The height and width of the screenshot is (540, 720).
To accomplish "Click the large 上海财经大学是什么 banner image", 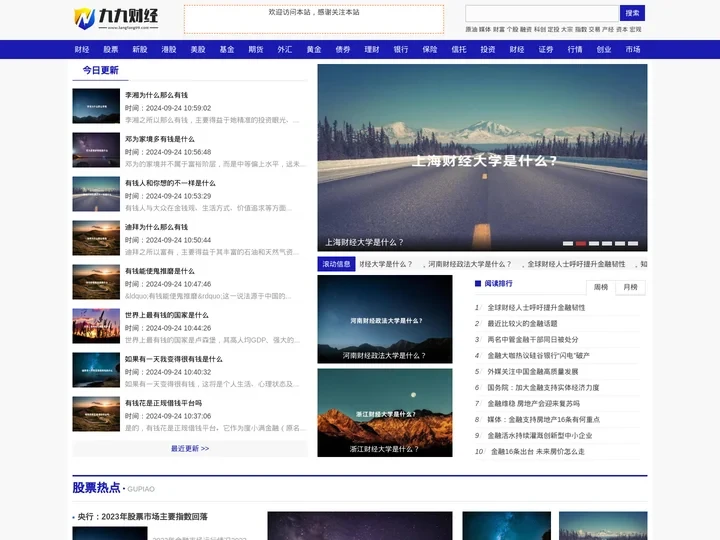I will [x=482, y=158].
